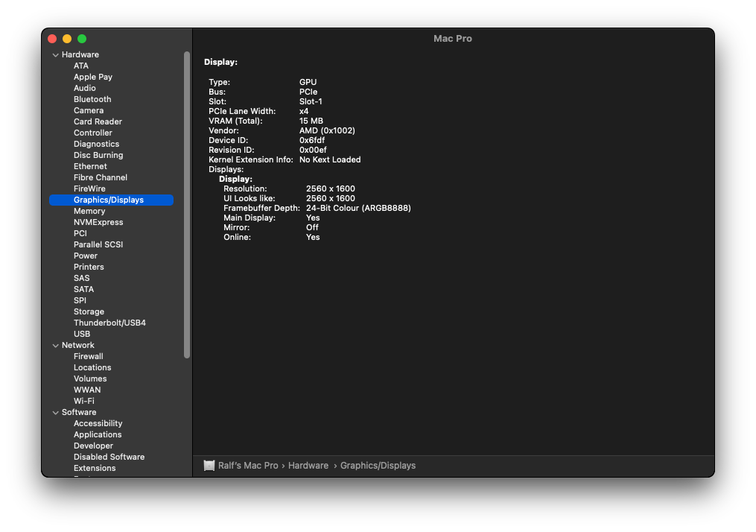Screen dimensions: 756x532
Task: Minimize window with the yellow button
Action: pos(67,39)
